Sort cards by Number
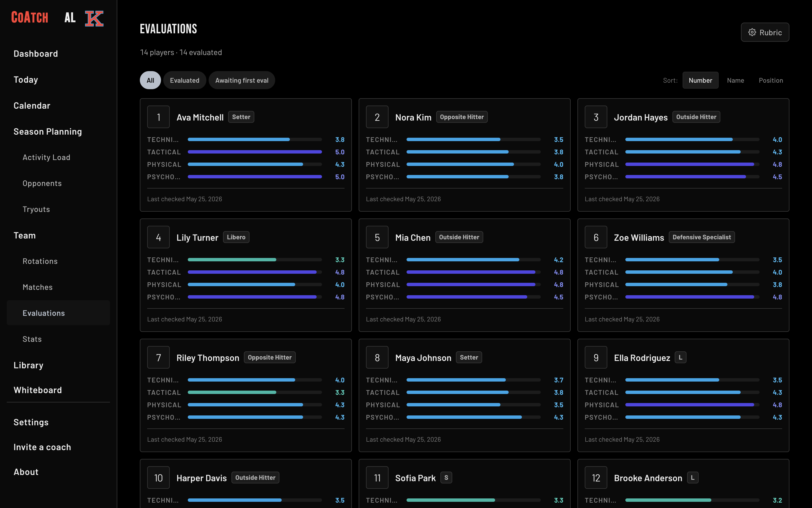The width and height of the screenshot is (812, 508). 700,80
